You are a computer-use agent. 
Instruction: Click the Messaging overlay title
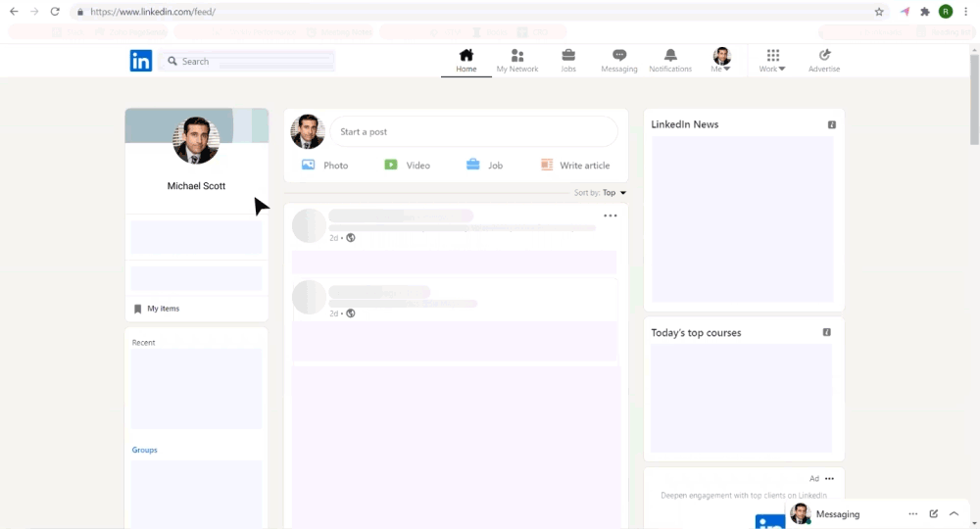[x=838, y=514]
